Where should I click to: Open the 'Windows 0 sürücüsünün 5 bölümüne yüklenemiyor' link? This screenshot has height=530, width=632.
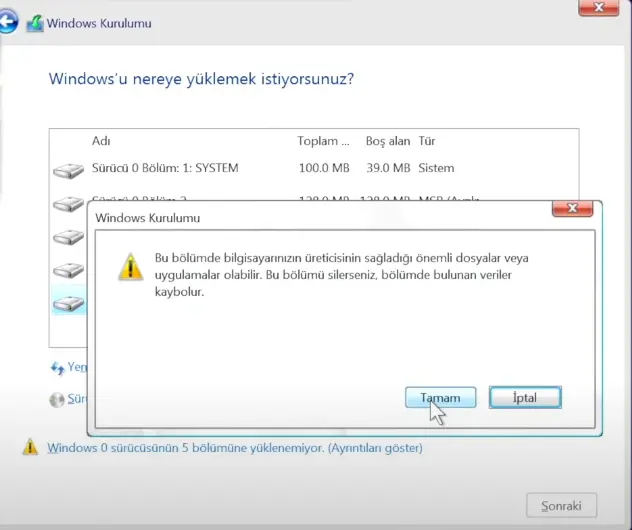[235, 448]
